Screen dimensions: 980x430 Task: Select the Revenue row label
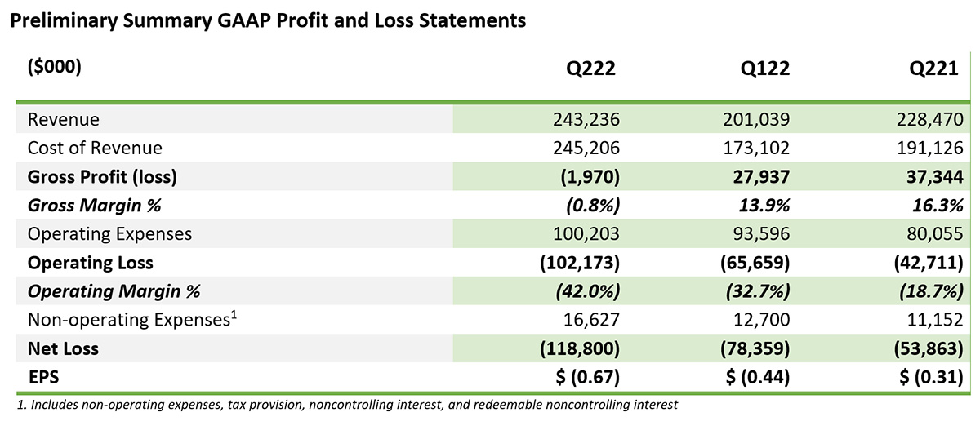coord(64,120)
